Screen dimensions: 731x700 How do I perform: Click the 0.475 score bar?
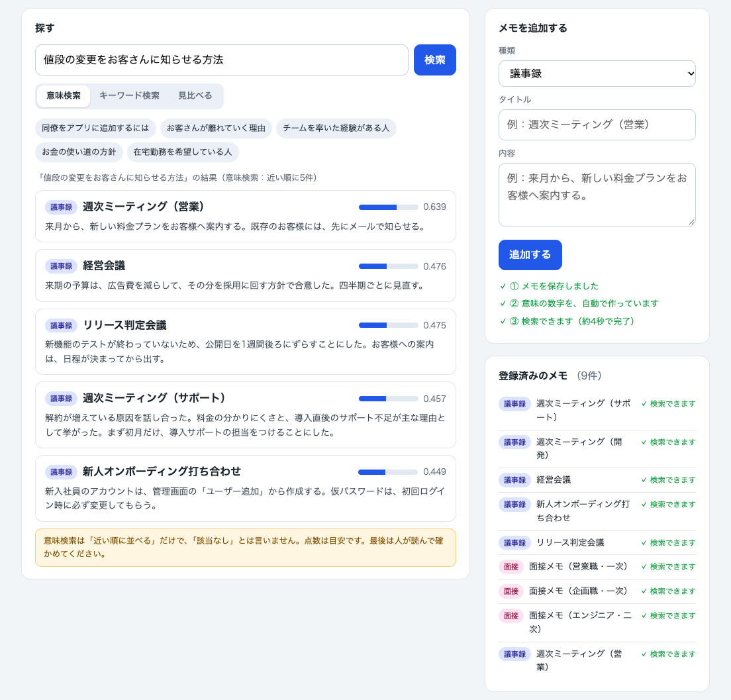coord(388,325)
